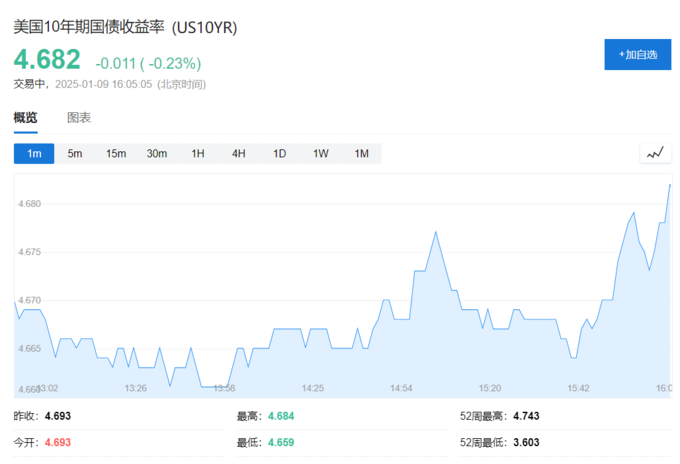This screenshot has height=464, width=680.
Task: Choose the 1D daily interval
Action: click(280, 153)
